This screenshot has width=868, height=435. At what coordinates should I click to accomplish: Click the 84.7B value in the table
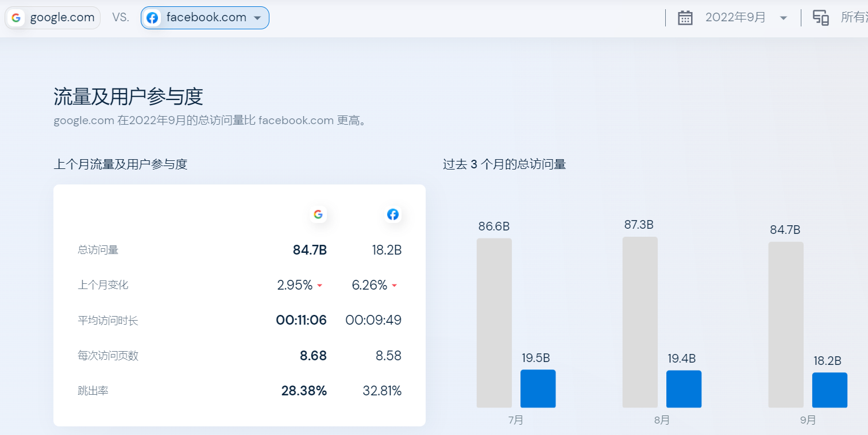310,250
